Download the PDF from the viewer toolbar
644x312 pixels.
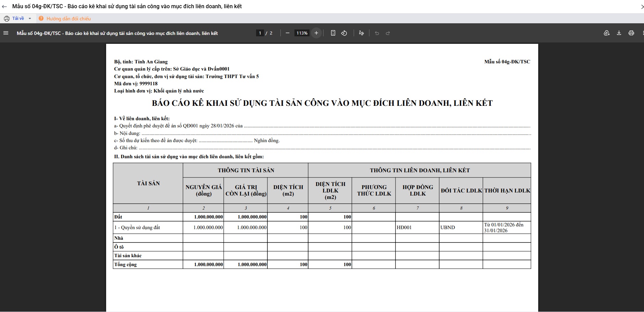pos(619,33)
